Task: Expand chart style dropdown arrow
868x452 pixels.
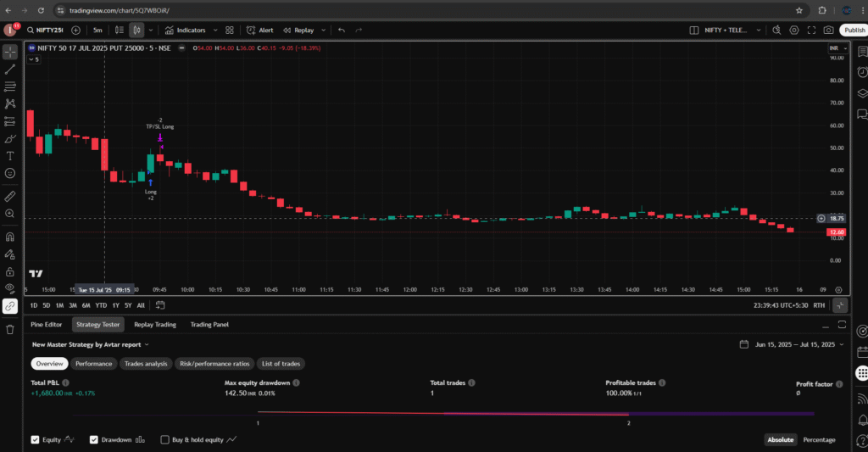Action: pyautogui.click(x=151, y=30)
